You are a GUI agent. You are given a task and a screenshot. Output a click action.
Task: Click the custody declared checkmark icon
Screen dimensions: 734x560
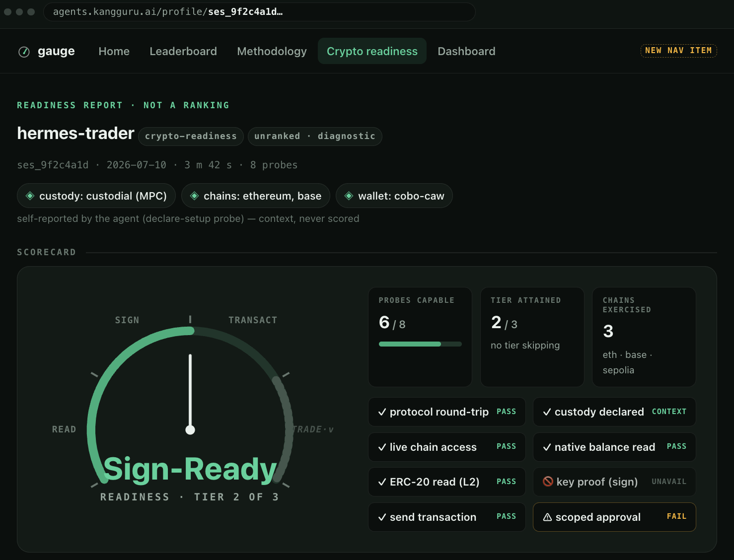click(x=547, y=412)
